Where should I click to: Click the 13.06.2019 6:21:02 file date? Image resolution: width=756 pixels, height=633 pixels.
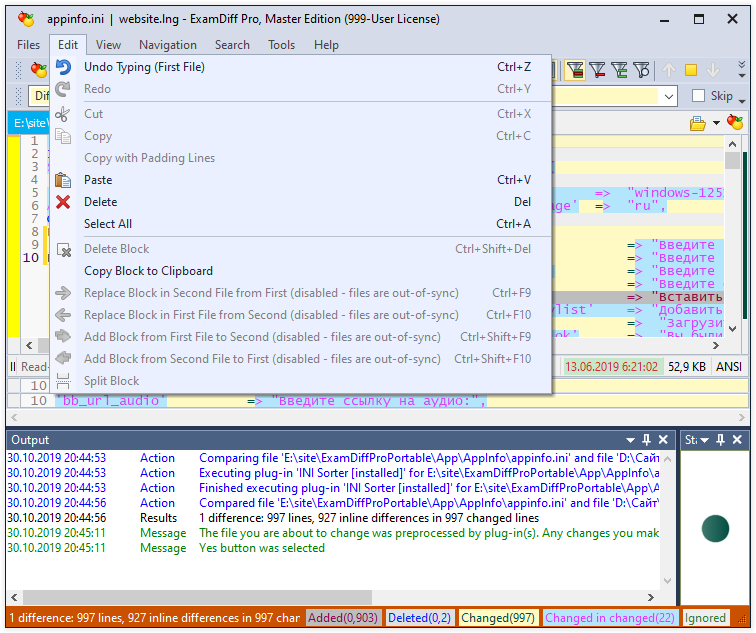(612, 367)
